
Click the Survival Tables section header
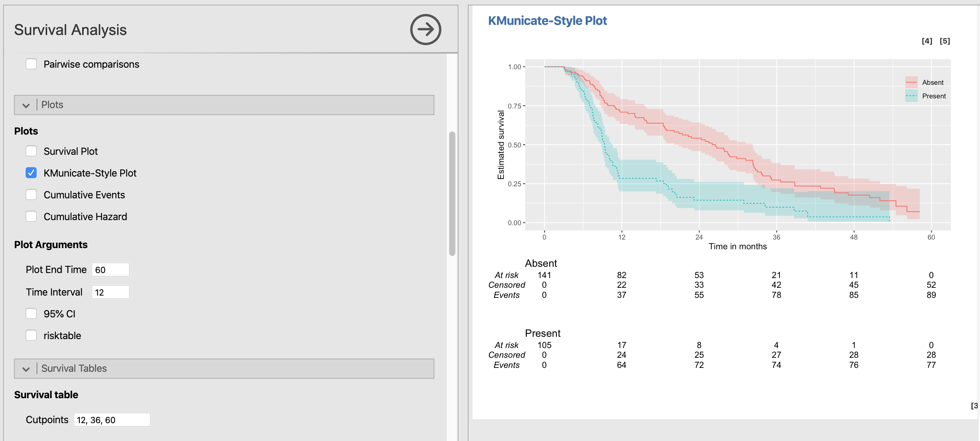click(74, 368)
